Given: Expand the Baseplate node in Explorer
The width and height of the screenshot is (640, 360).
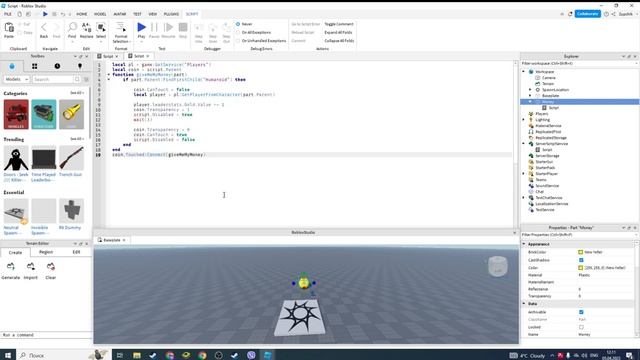Looking at the screenshot, I should pos(530,96).
